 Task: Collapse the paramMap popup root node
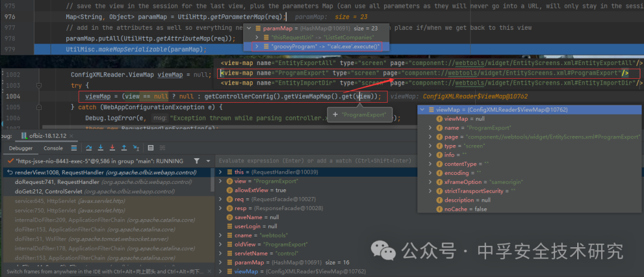pyautogui.click(x=250, y=29)
